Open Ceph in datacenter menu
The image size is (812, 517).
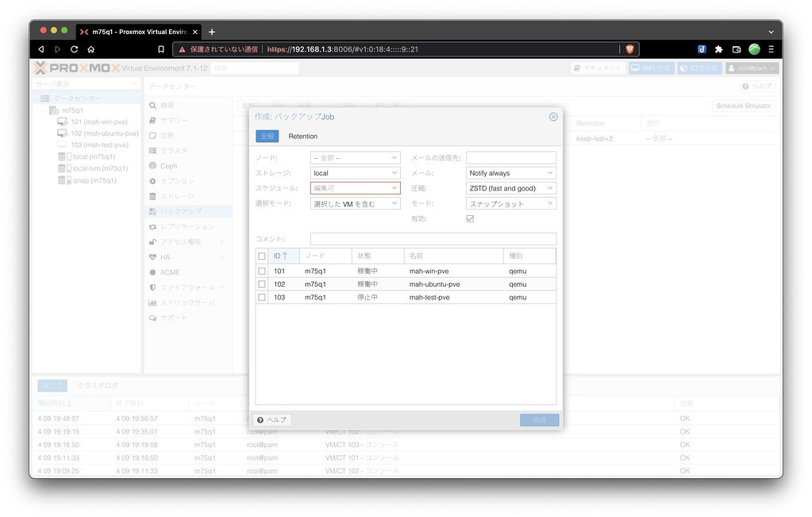[168, 166]
